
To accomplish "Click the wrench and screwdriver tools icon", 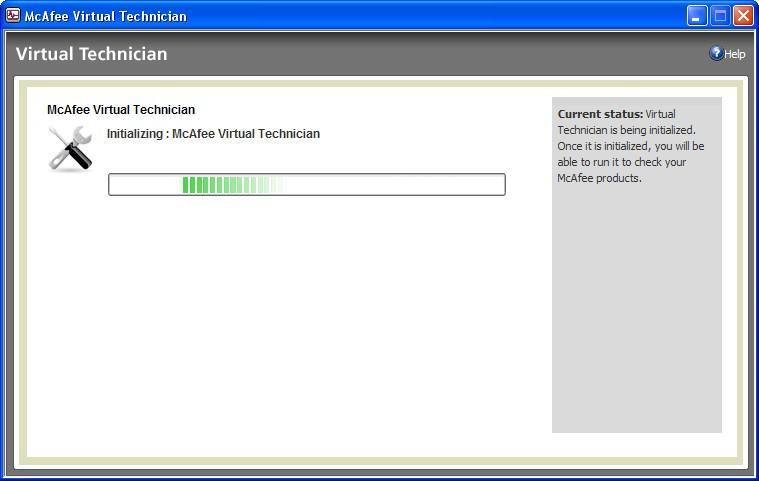I will coord(71,149).
